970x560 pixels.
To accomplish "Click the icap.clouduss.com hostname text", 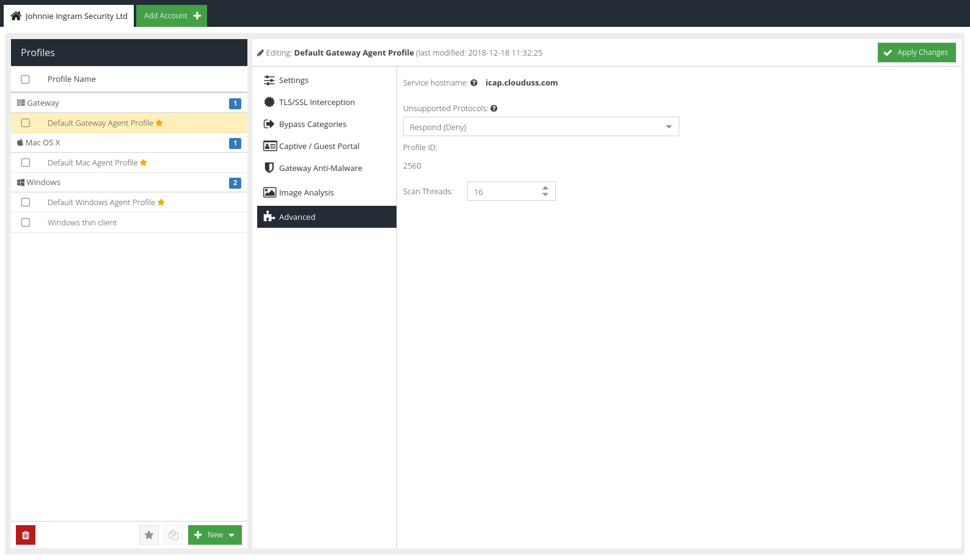I will pyautogui.click(x=522, y=83).
